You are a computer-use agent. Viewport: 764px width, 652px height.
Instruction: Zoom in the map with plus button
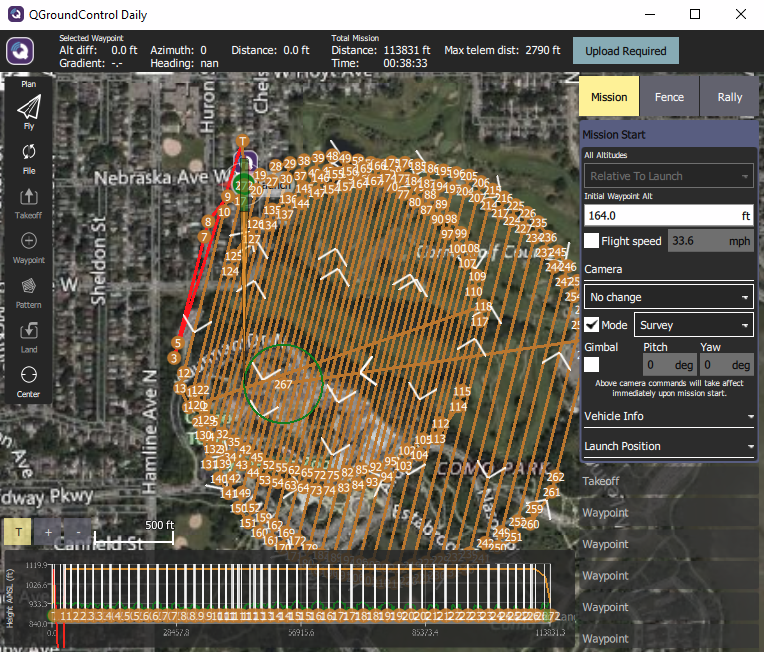48,532
